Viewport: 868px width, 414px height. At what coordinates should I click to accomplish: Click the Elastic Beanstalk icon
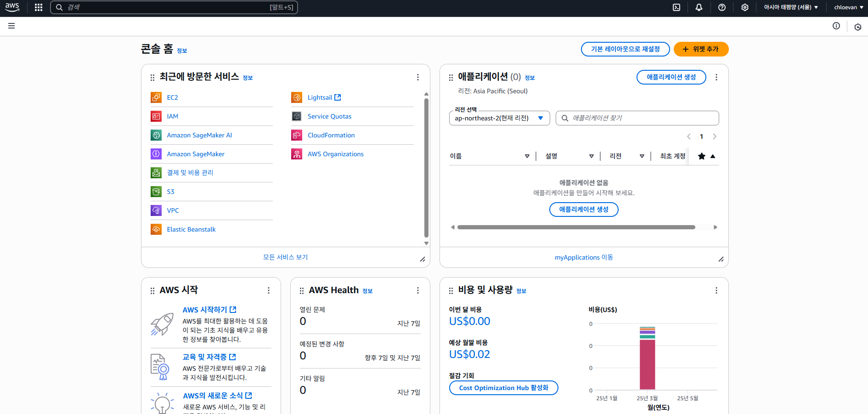tap(156, 229)
